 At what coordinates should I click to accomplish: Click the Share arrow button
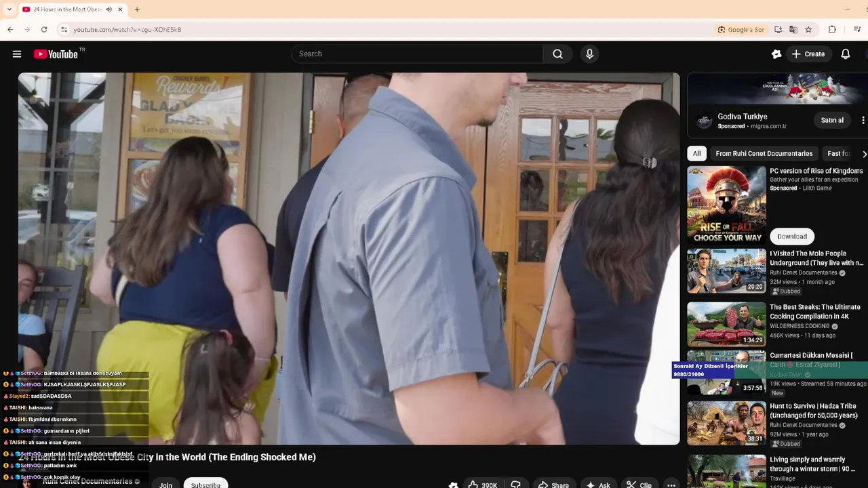[x=553, y=485]
